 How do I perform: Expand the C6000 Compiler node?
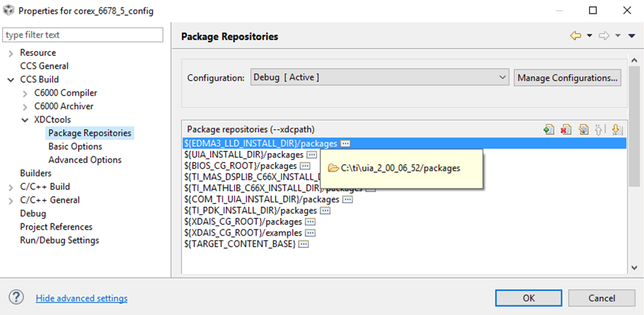[25, 93]
